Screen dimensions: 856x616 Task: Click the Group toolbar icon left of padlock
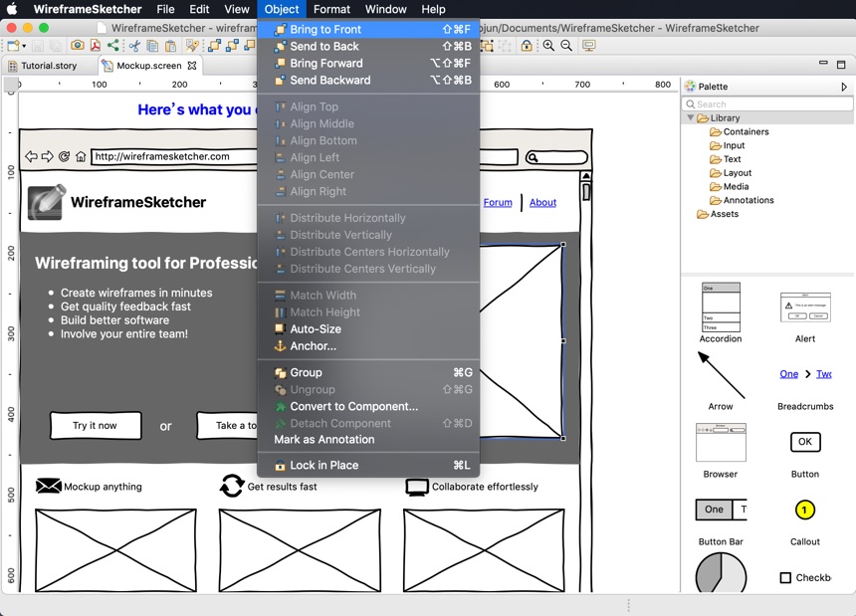click(487, 46)
